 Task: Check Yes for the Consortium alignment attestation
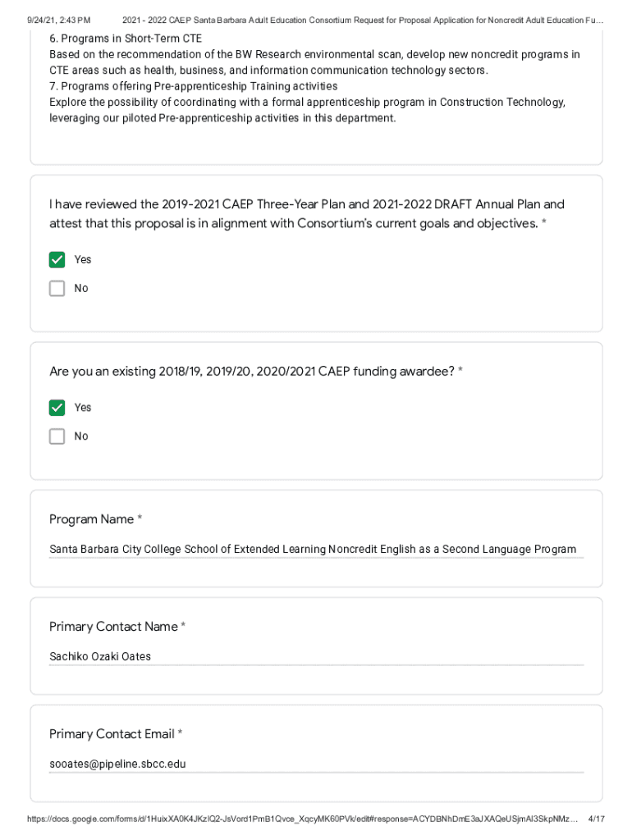(57, 260)
